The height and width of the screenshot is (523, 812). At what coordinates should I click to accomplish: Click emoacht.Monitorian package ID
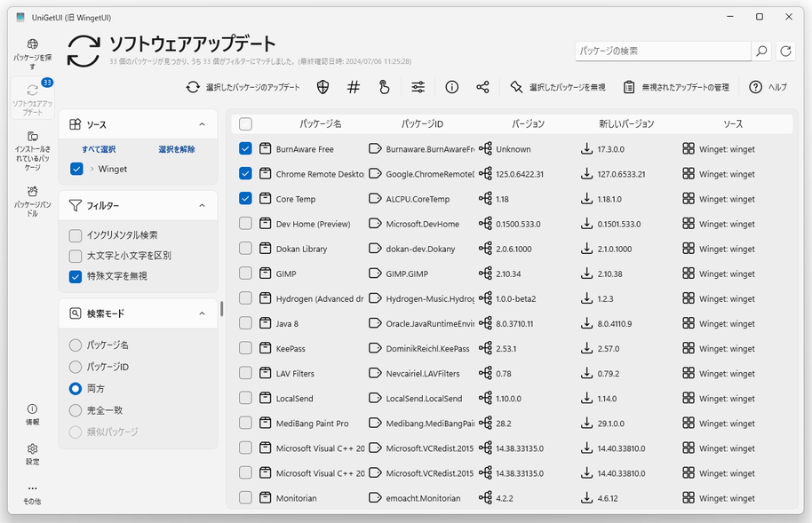pyautogui.click(x=423, y=498)
